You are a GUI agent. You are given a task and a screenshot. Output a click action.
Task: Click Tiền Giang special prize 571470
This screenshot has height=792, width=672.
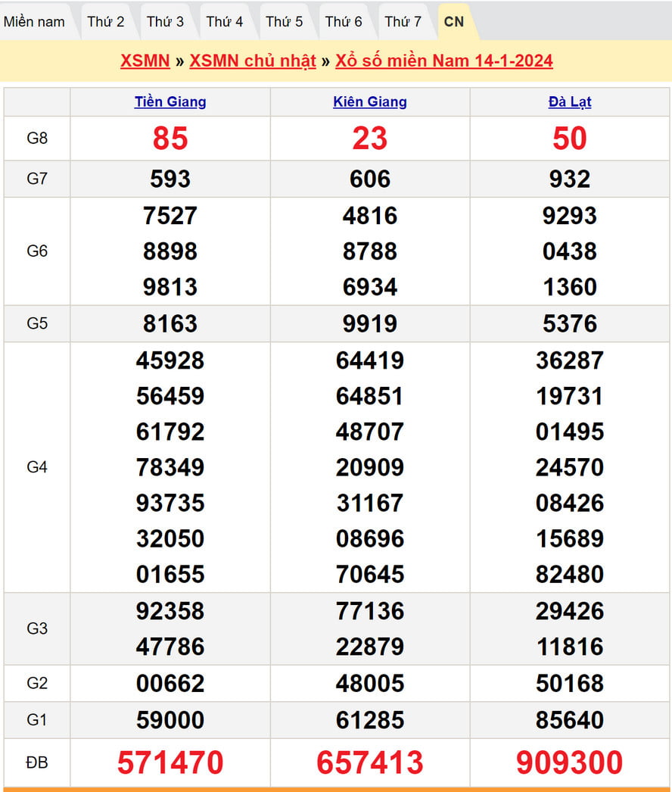point(170,762)
